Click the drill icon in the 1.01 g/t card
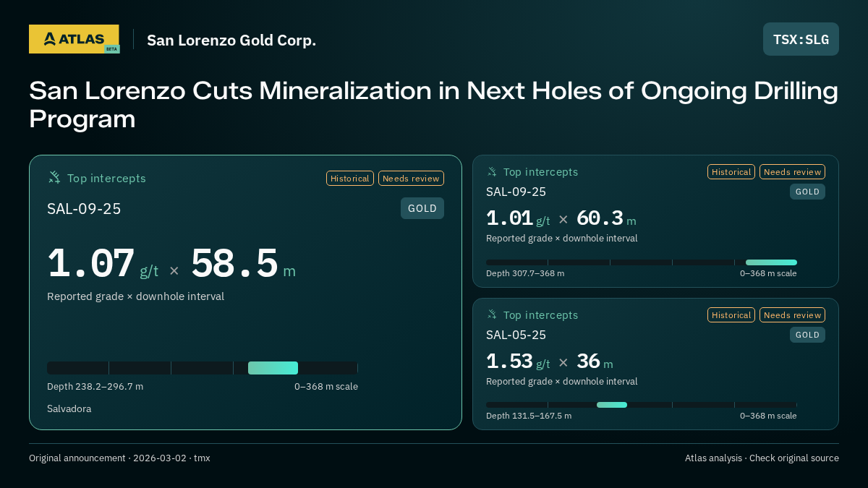Screen dimensions: 868x488 point(492,172)
